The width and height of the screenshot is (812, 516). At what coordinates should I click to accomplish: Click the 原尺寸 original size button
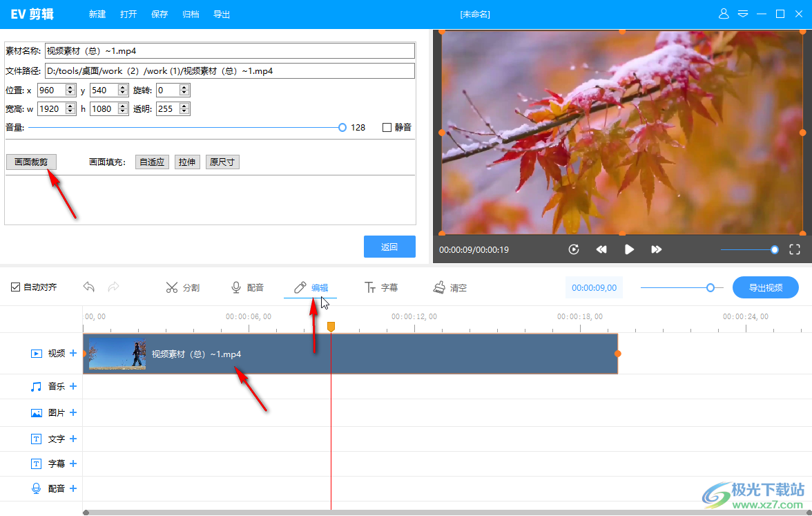(x=222, y=162)
